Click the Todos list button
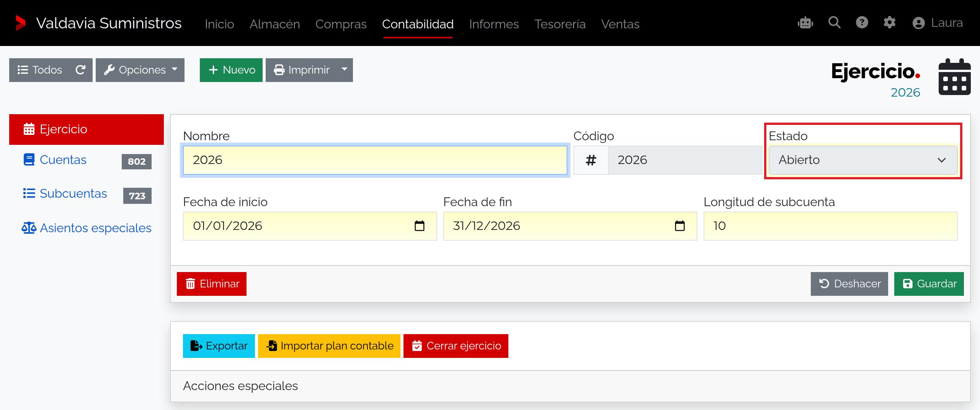 (x=40, y=70)
